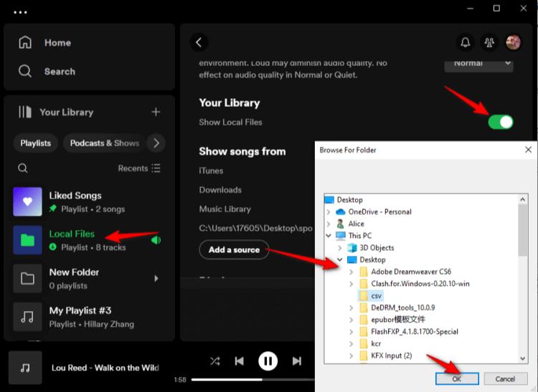Open notifications bell

[466, 42]
